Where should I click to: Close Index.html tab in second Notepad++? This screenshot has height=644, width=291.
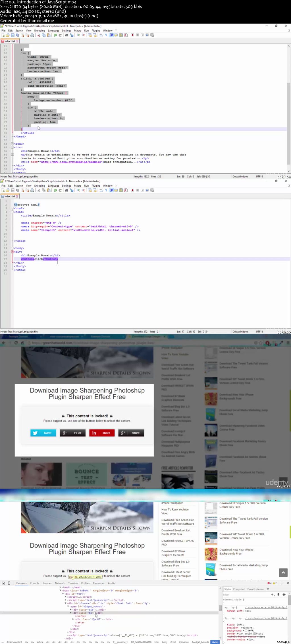pyautogui.click(x=17, y=196)
